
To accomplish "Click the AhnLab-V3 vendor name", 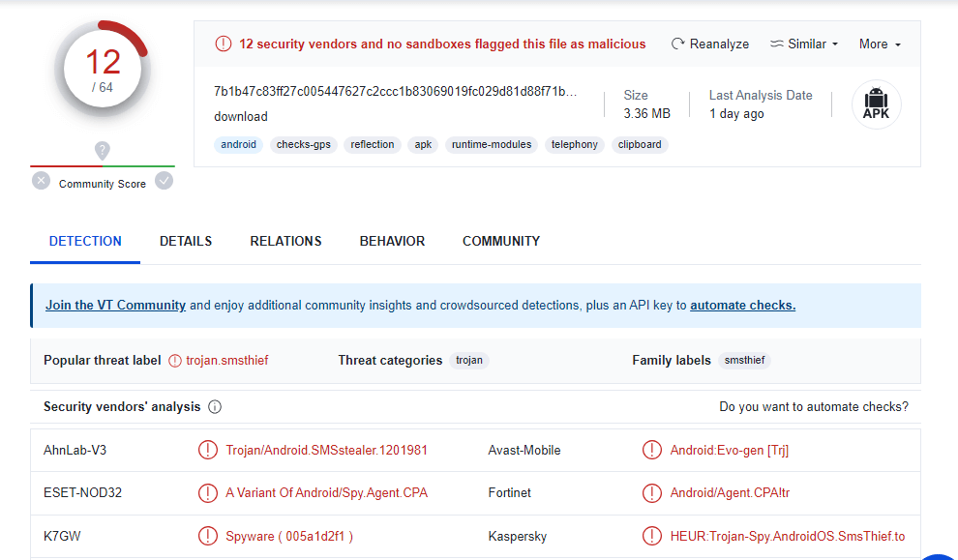I will pyautogui.click(x=75, y=450).
